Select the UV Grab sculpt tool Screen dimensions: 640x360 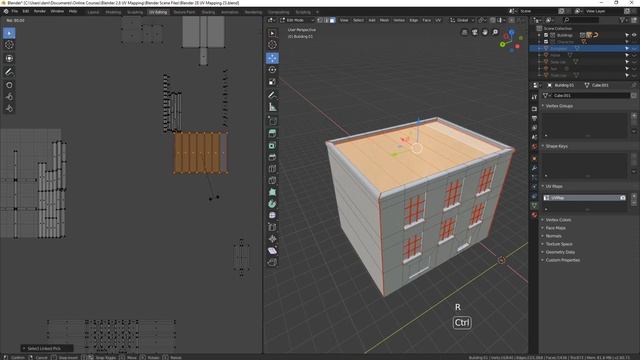pyautogui.click(x=9, y=85)
